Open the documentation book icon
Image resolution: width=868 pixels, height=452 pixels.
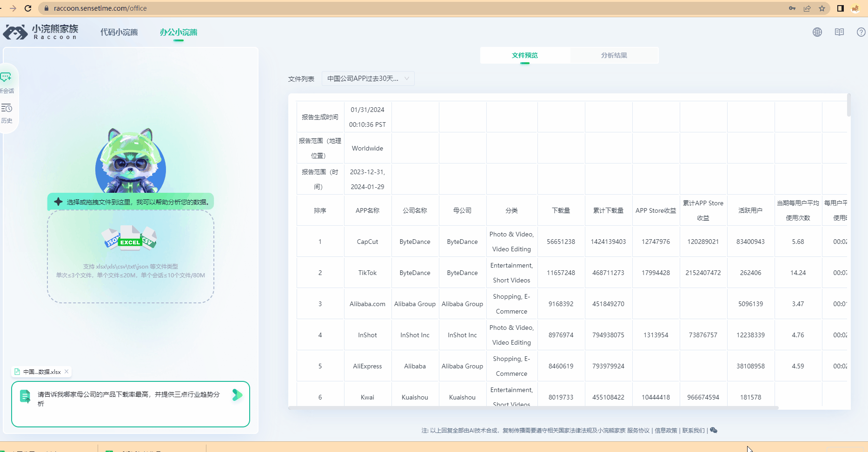839,32
